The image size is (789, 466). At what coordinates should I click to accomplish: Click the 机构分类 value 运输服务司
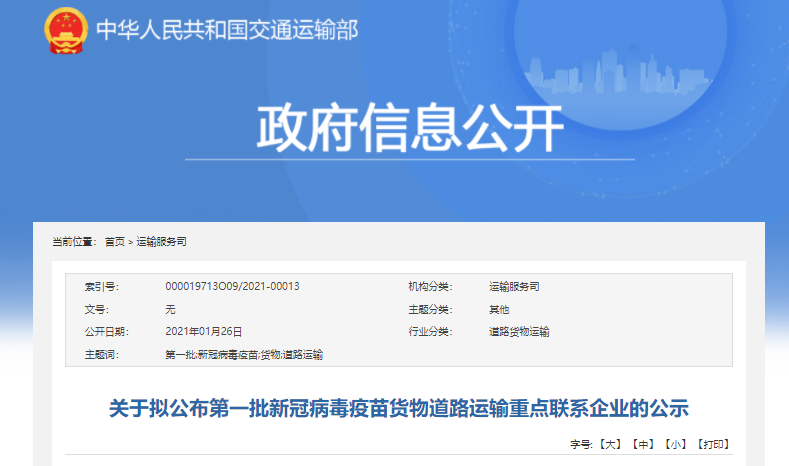tap(514, 286)
